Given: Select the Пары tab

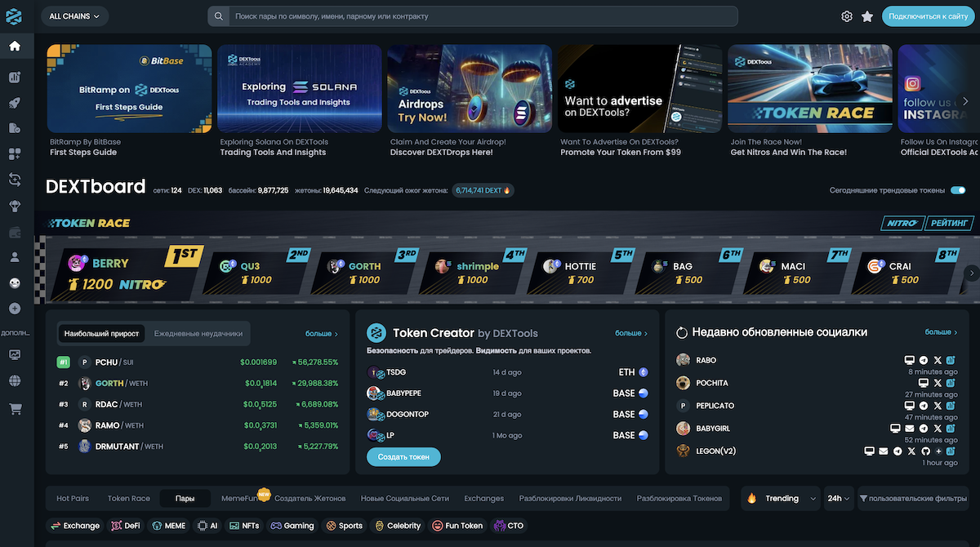Looking at the screenshot, I should click(x=185, y=498).
